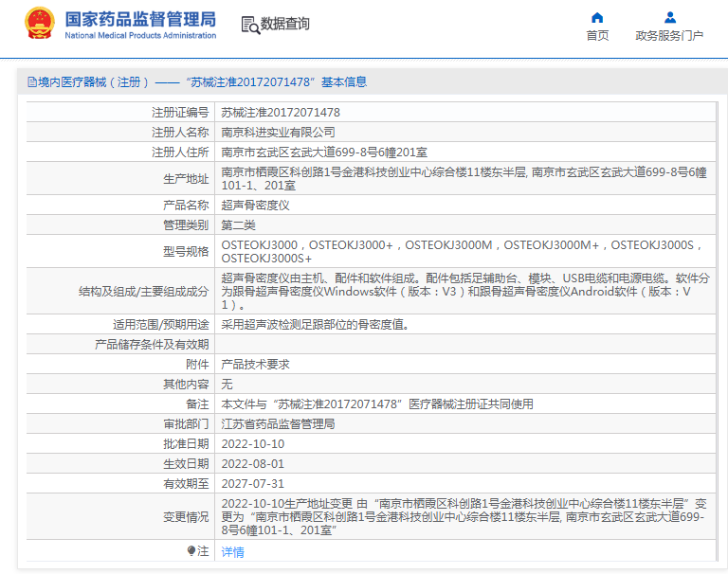Image resolution: width=728 pixels, height=574 pixels.
Task: Click the 型号规格 label
Action: [x=186, y=252]
